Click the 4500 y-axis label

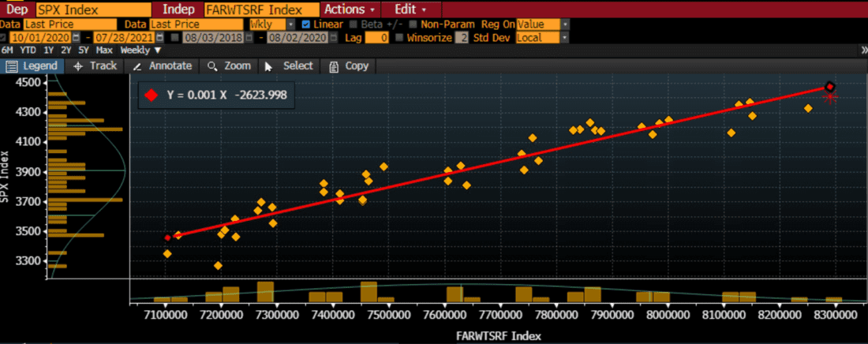point(27,83)
